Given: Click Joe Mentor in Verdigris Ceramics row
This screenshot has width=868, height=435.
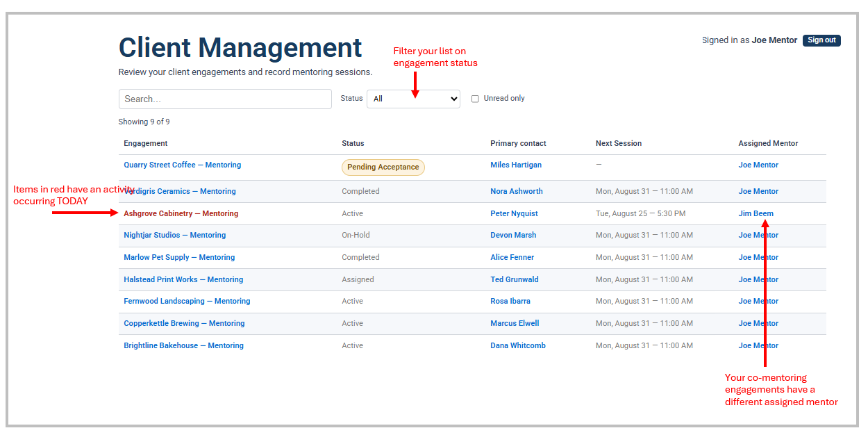Looking at the screenshot, I should pyautogui.click(x=758, y=192).
